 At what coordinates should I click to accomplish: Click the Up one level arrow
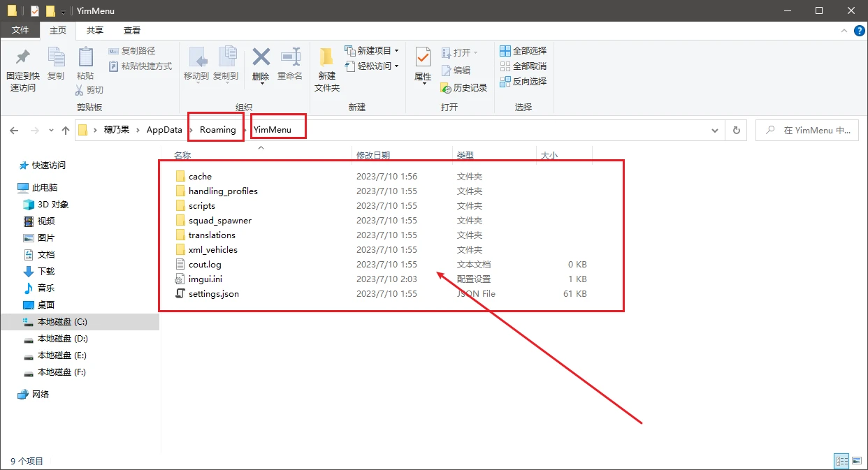[66, 130]
